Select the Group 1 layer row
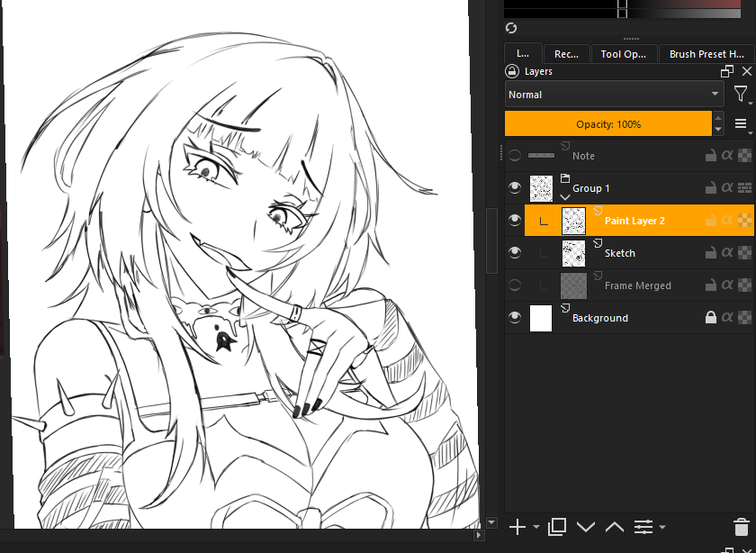This screenshot has height=553, width=756. tap(629, 187)
